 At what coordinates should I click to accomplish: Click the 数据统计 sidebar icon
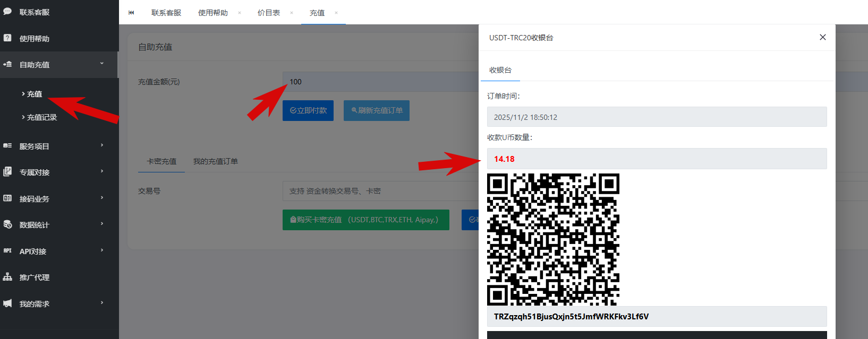point(7,224)
